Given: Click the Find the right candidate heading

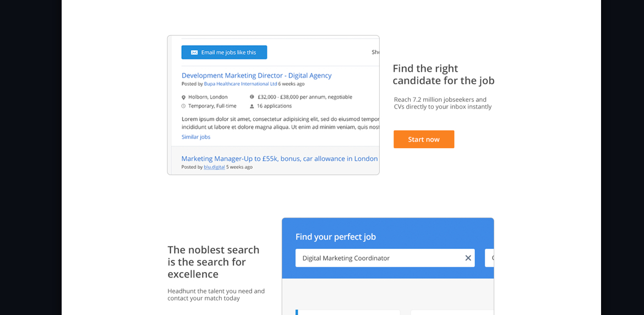Looking at the screenshot, I should click(x=443, y=74).
